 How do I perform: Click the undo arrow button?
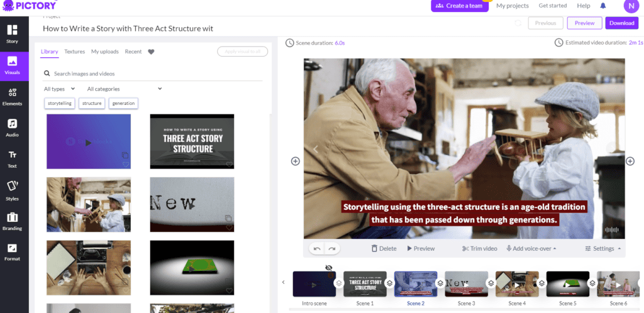pos(317,249)
